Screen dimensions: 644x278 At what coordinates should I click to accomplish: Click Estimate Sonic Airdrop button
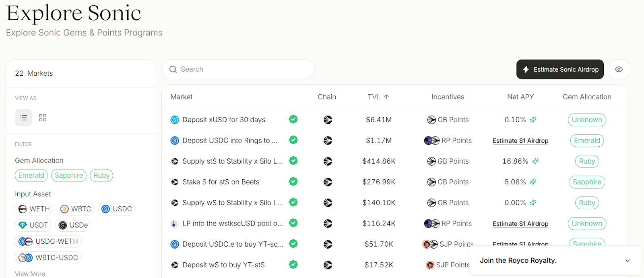560,69
